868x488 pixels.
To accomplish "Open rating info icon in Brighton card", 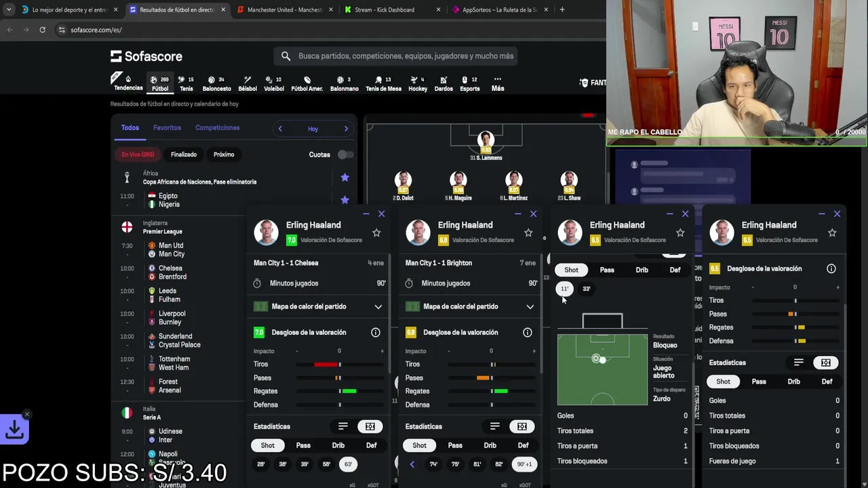I will pos(527,332).
